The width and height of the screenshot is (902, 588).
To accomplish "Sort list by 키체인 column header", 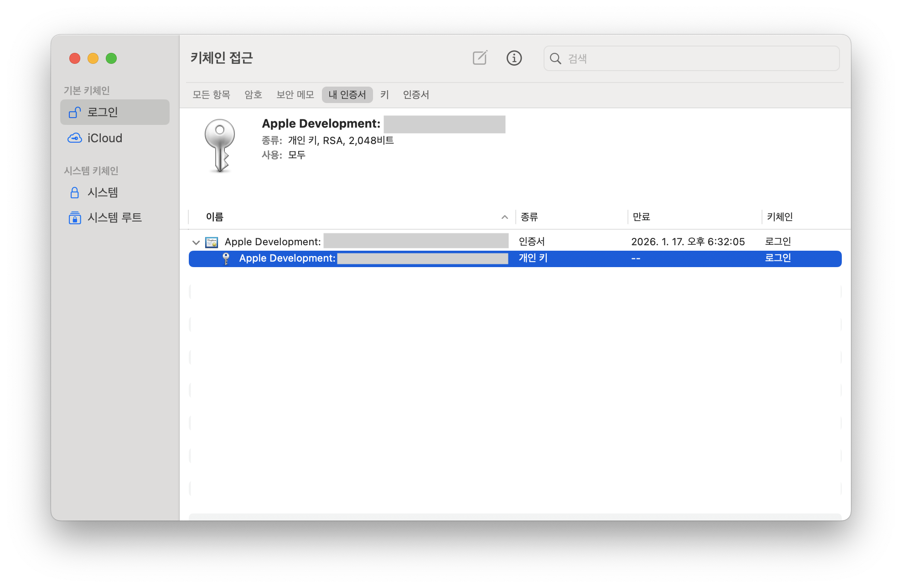I will [x=779, y=217].
